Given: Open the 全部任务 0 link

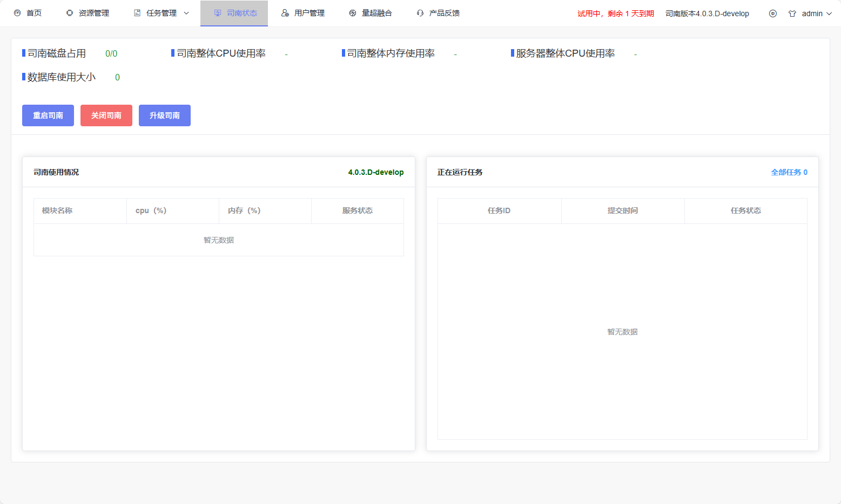Looking at the screenshot, I should click(789, 172).
